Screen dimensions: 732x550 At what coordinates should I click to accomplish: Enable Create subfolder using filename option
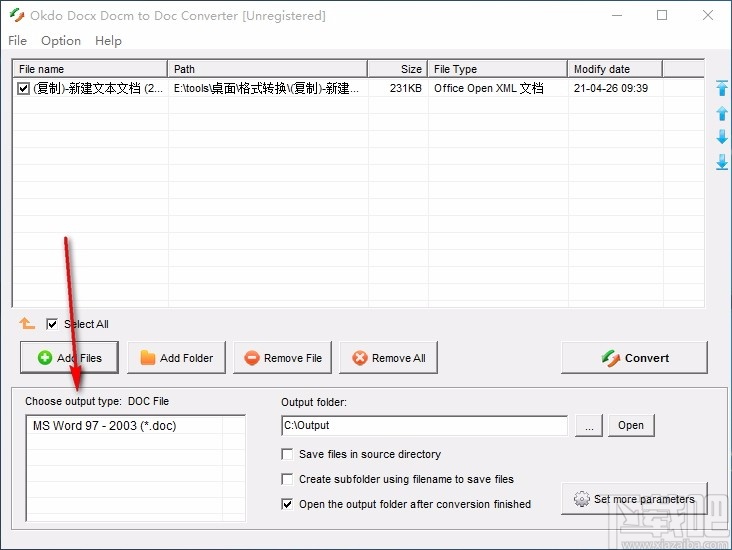pyautogui.click(x=287, y=479)
